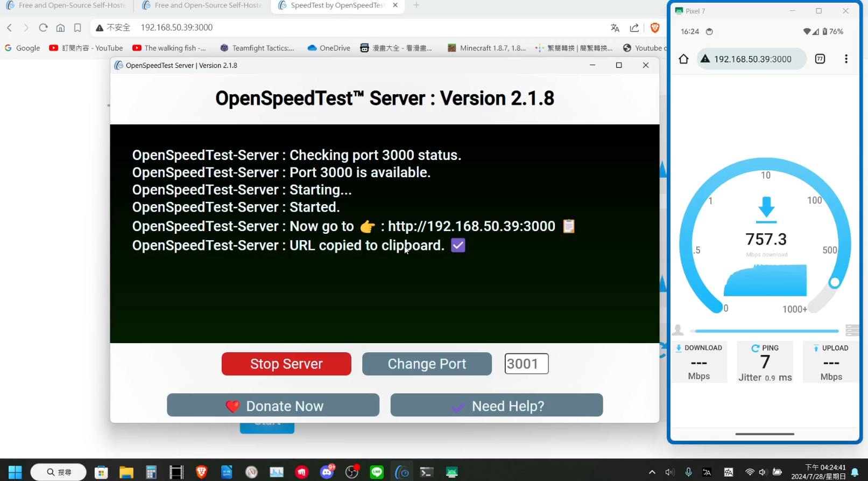Switch to the first Free and Open-Source tab
This screenshot has width=868, height=481.
click(x=66, y=5)
